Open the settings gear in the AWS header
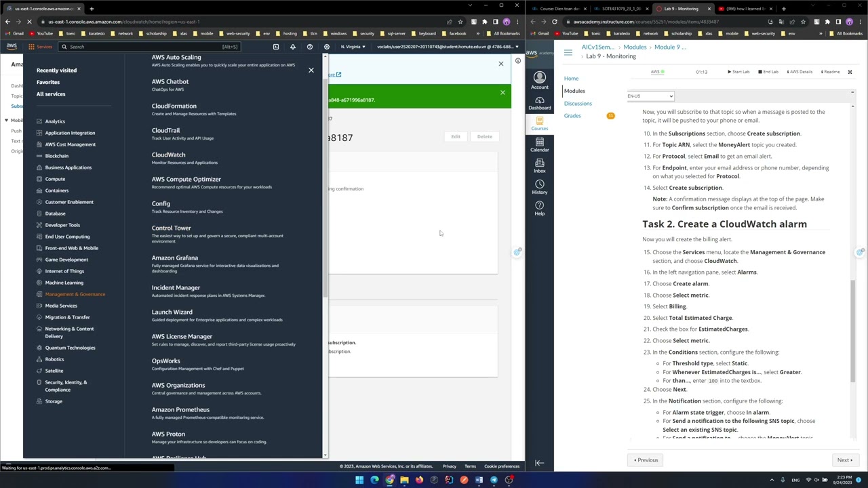 pos(327,47)
